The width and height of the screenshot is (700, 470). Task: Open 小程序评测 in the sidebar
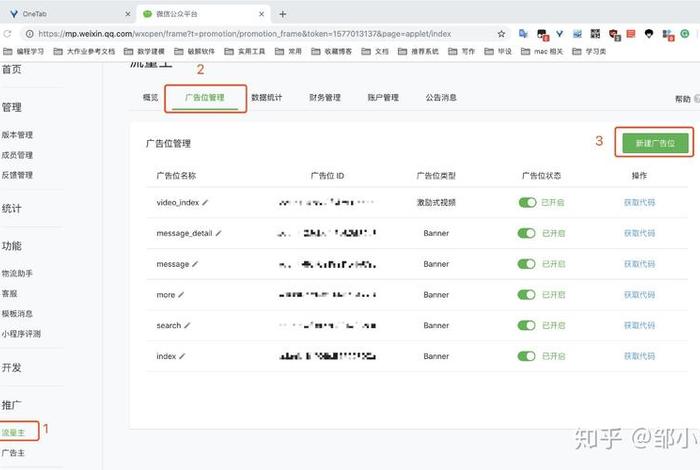pos(21,333)
